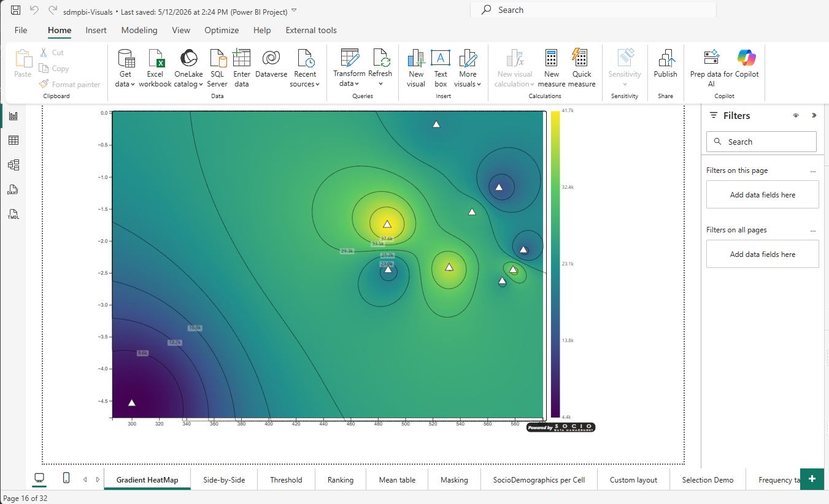The height and width of the screenshot is (504, 829).
Task: Focus the Filters pane Search field
Action: coord(762,142)
